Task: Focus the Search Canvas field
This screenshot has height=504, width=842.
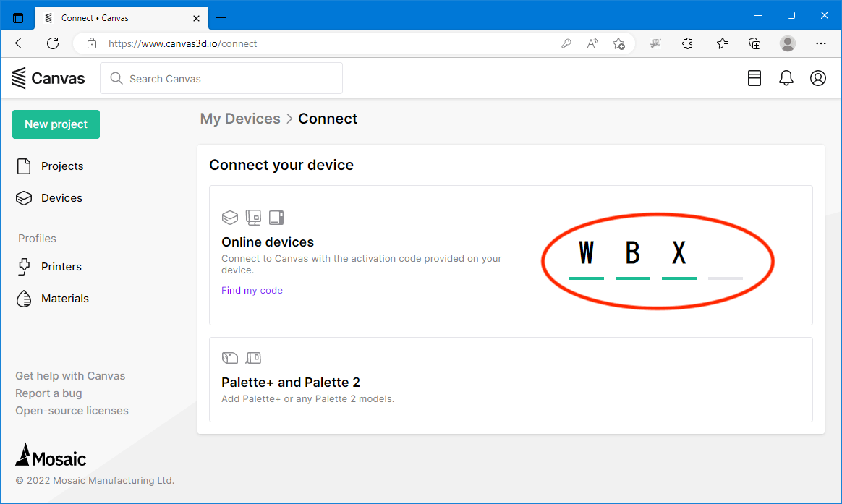Action: pyautogui.click(x=221, y=78)
